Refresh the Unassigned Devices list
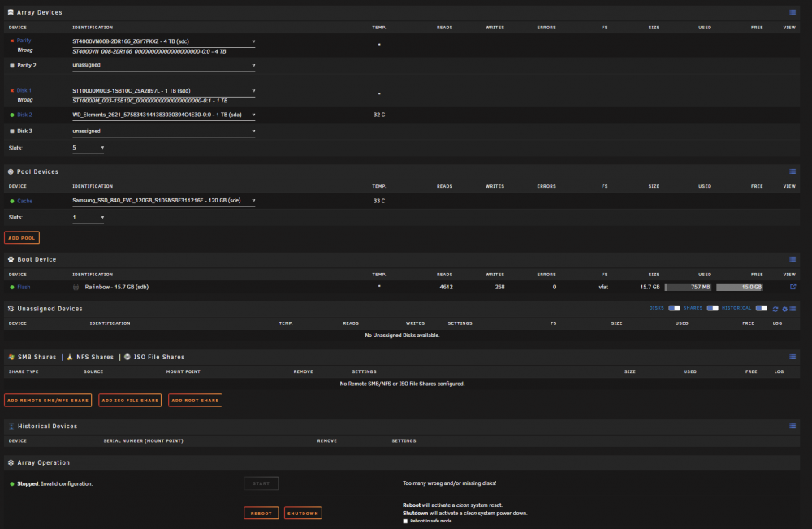This screenshot has height=529, width=812. (775, 309)
